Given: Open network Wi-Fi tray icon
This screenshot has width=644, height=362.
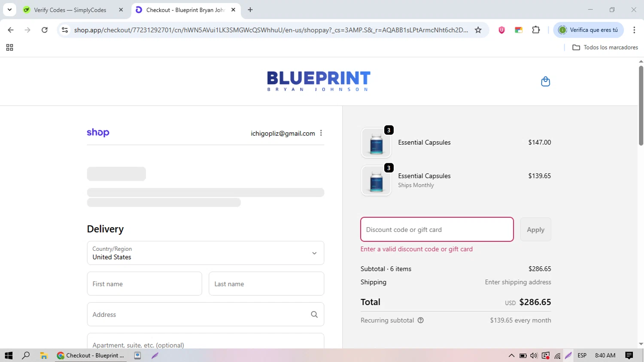Looking at the screenshot, I should coord(557,356).
